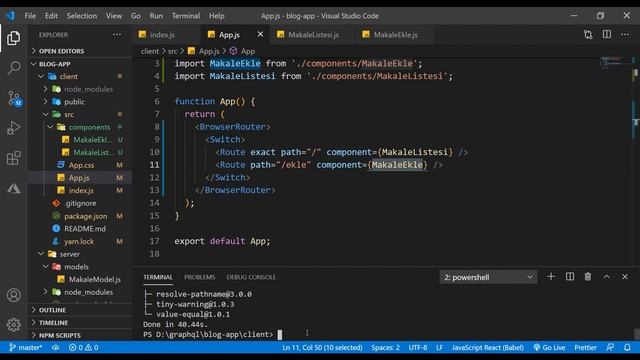
Task: Open Run and Debug view
Action: coord(13,128)
